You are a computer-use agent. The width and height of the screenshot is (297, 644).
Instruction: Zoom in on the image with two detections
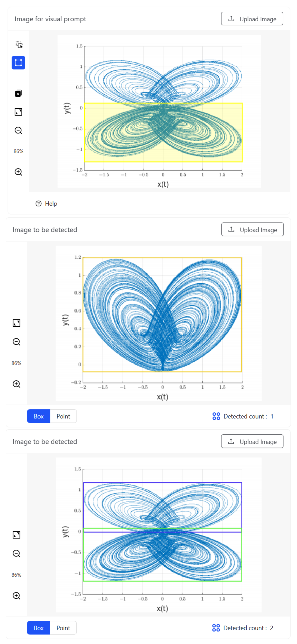pyautogui.click(x=16, y=595)
